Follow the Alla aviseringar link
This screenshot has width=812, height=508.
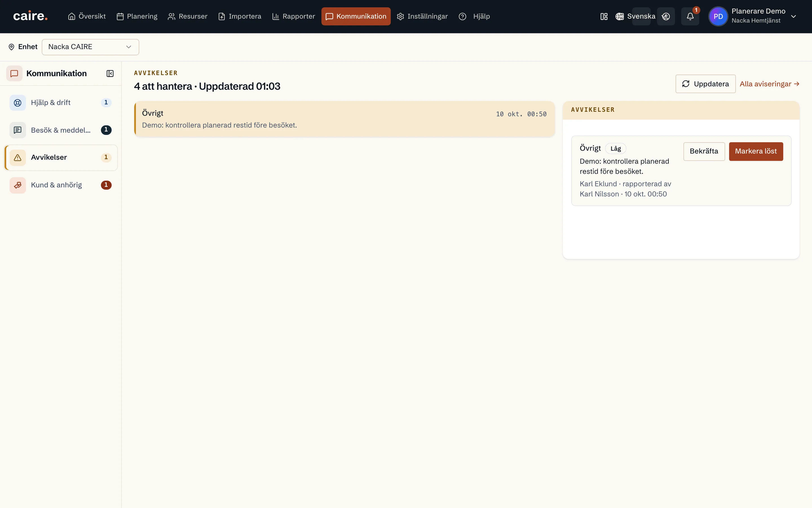(x=769, y=84)
